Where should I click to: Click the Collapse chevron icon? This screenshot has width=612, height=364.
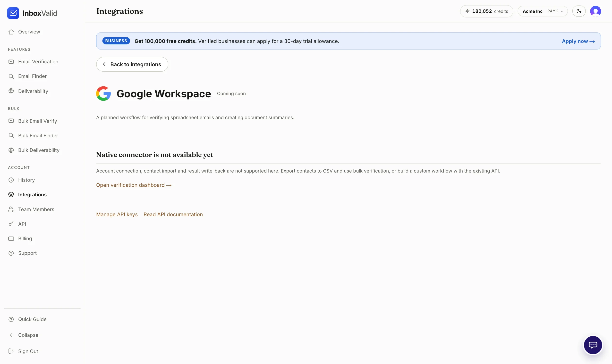tap(11, 335)
